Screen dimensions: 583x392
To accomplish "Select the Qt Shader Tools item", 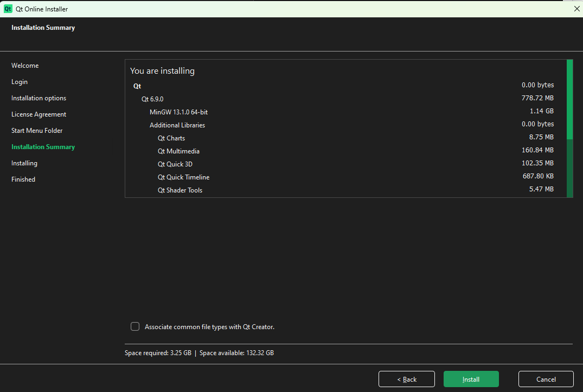I will (180, 190).
